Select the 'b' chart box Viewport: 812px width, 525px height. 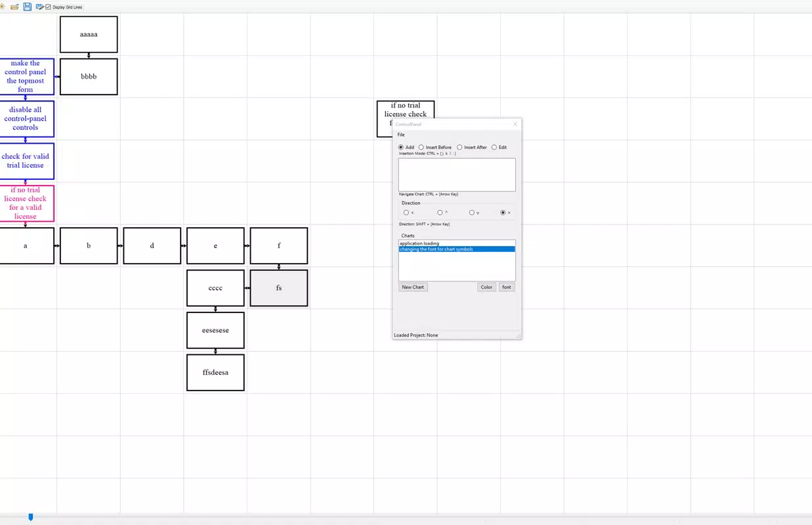point(89,245)
